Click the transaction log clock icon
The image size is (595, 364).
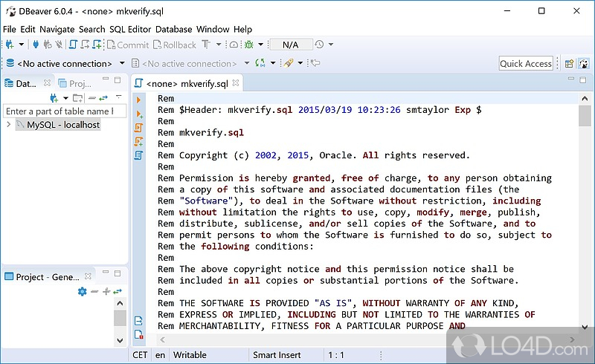(320, 45)
